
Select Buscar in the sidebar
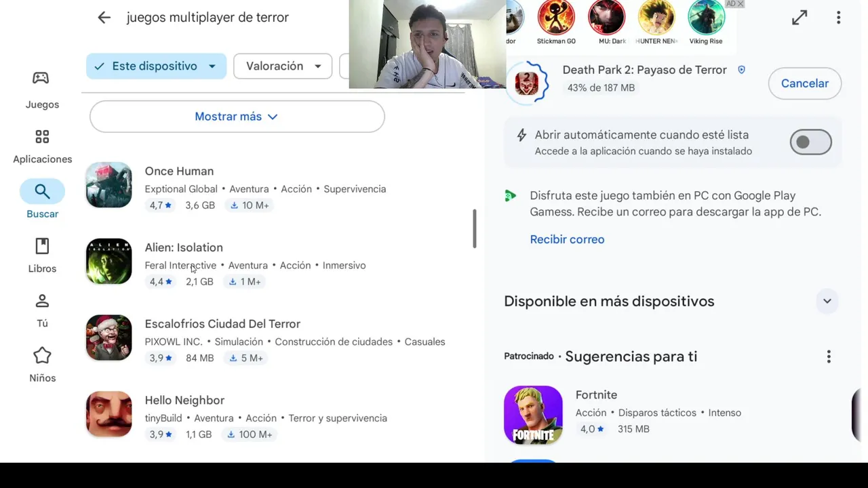pyautogui.click(x=42, y=200)
